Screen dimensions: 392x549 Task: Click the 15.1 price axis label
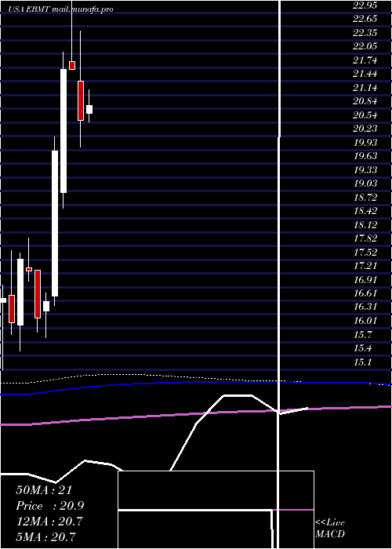[x=362, y=362]
